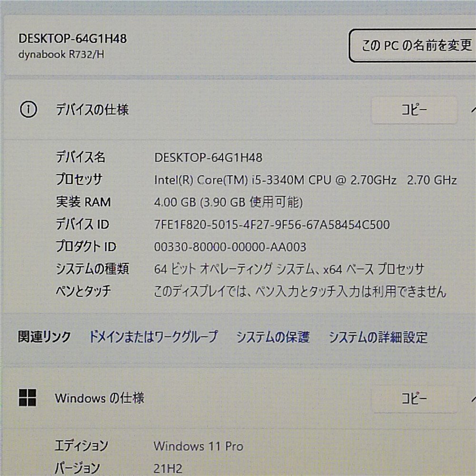Click the プロダクト ID label
Image resolution: width=476 pixels, height=476 pixels.
[86, 247]
